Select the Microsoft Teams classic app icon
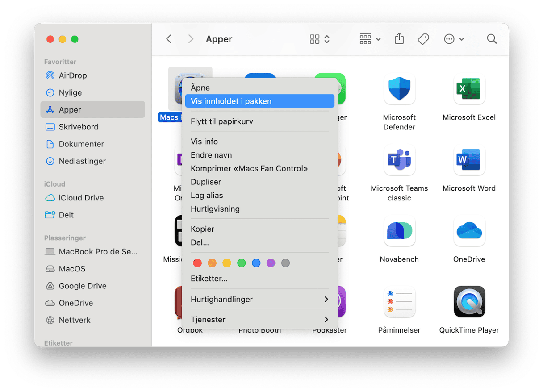This screenshot has height=392, width=543. coord(399,160)
